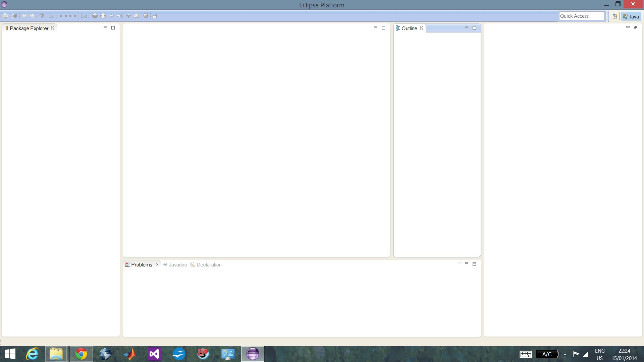
Task: Minimize the Outline panel
Action: click(x=467, y=27)
